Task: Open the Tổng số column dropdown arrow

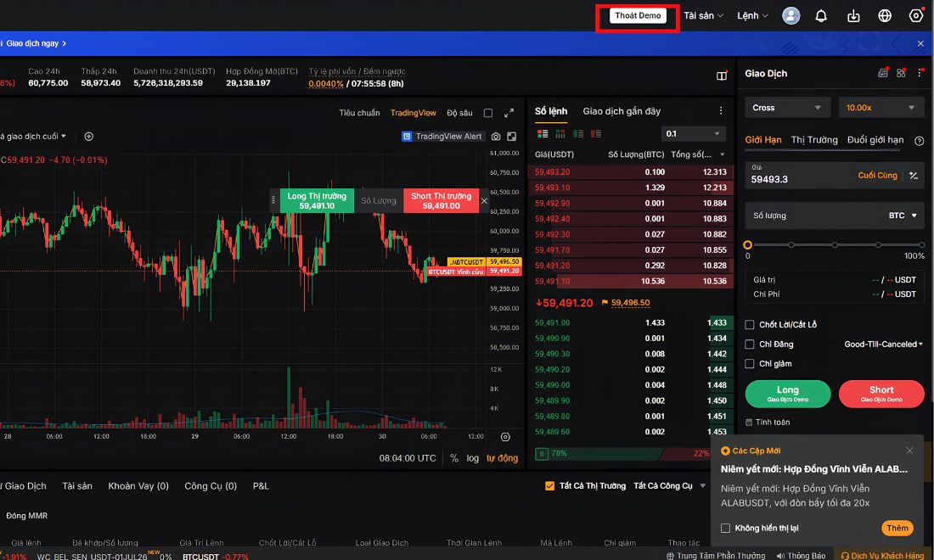Action: [x=723, y=154]
